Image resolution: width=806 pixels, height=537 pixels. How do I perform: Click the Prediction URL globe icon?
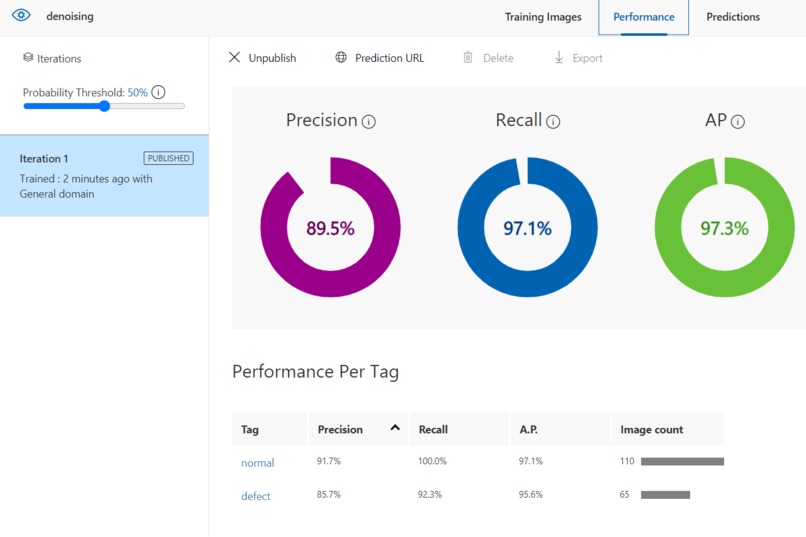tap(341, 57)
